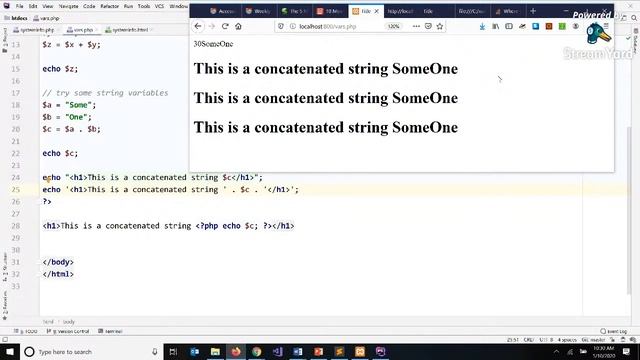The image size is (640, 360).
Task: Click the Firefox back arrow button
Action: [198, 26]
